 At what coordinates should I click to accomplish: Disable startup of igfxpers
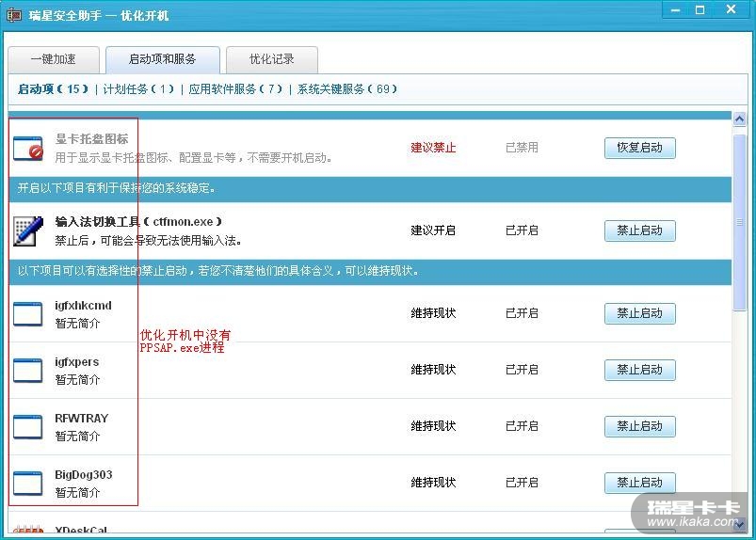pos(640,370)
